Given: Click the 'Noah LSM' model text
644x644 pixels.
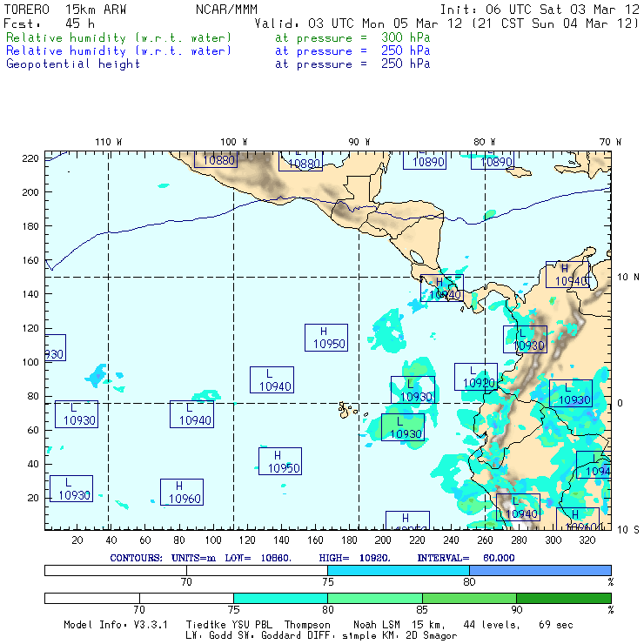Looking at the screenshot, I should [x=377, y=625].
